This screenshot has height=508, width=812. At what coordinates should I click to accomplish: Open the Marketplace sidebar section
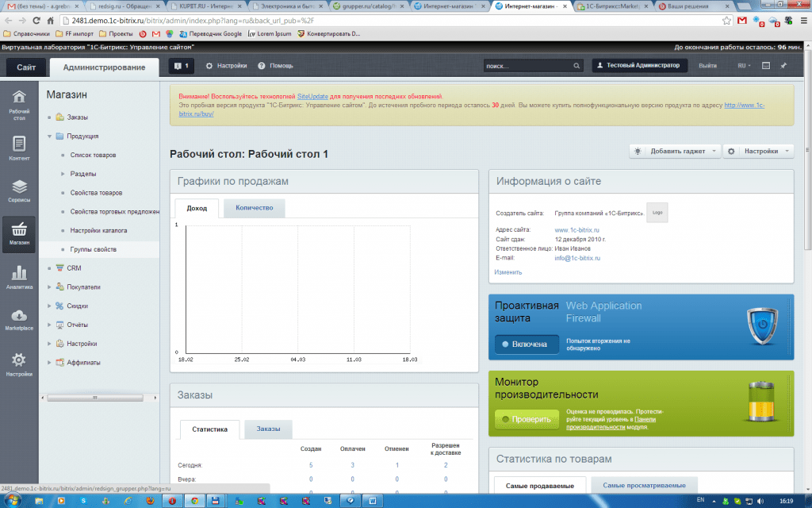[19, 319]
